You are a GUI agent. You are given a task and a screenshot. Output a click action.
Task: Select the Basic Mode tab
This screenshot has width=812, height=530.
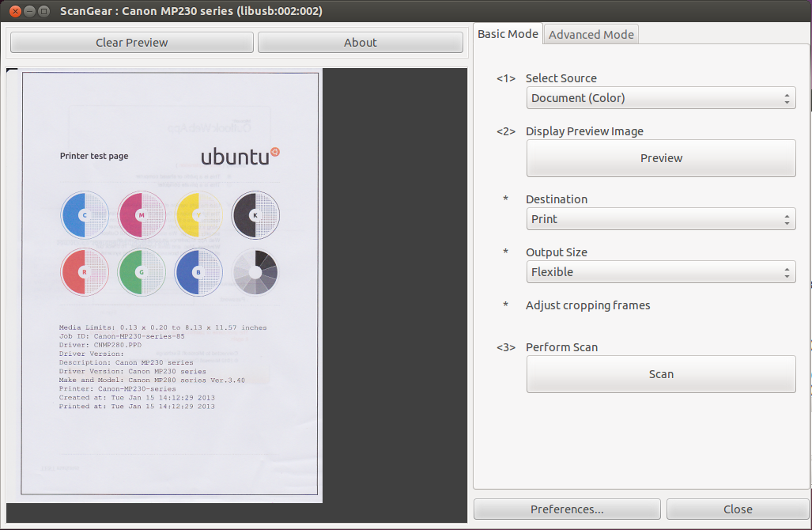(508, 34)
